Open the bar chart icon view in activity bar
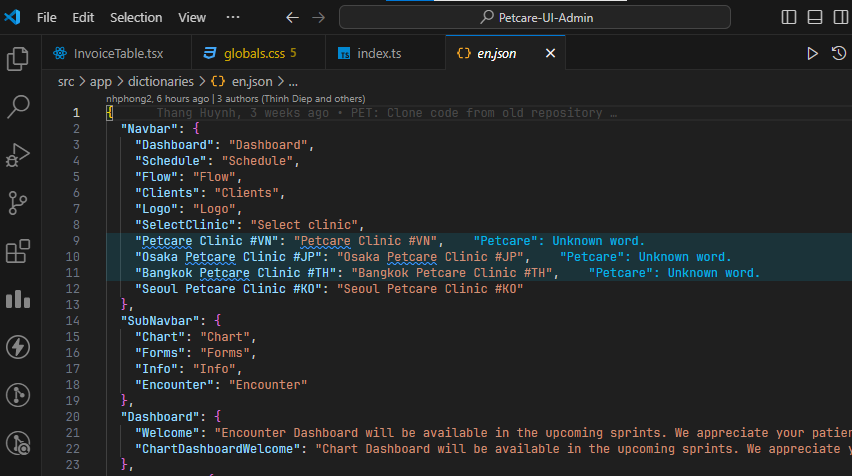 tap(18, 299)
